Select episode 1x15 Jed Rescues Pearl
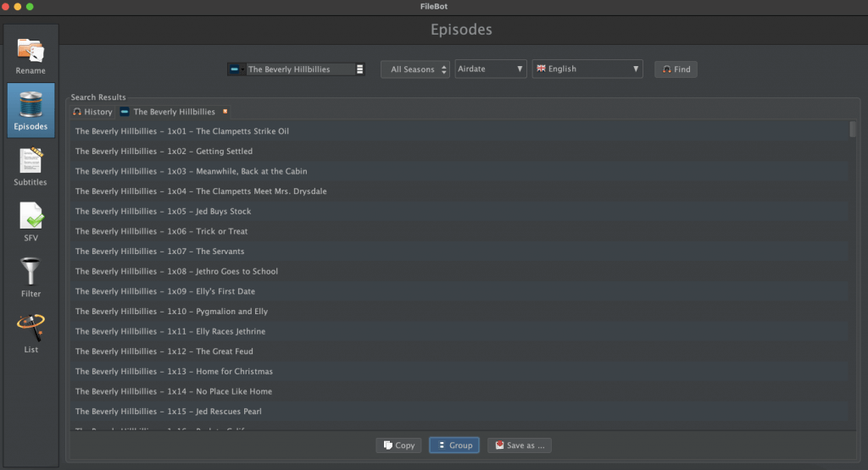Image resolution: width=868 pixels, height=470 pixels. (459, 412)
